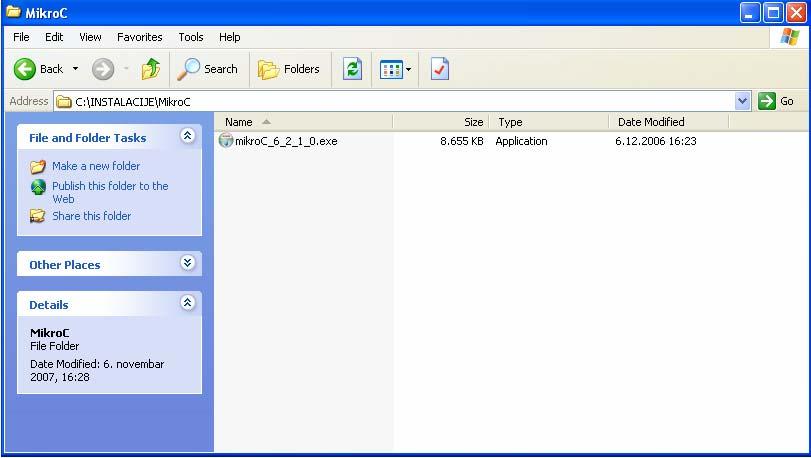Image resolution: width=811 pixels, height=458 pixels.
Task: Open the Tools menu
Action: tap(191, 37)
